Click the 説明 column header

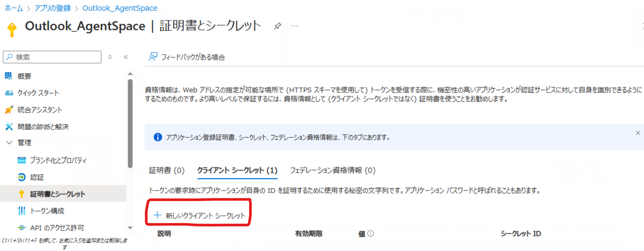[164, 233]
